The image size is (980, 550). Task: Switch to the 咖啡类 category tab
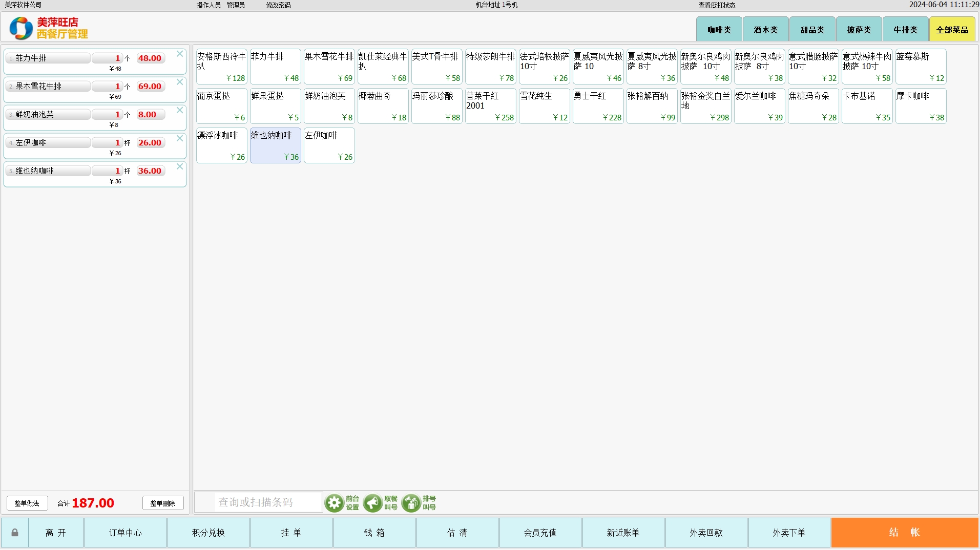719,30
